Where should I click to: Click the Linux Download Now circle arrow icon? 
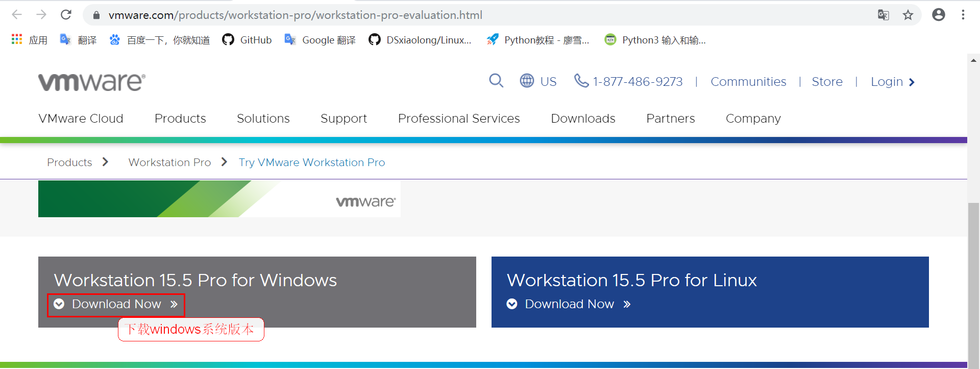click(x=512, y=304)
